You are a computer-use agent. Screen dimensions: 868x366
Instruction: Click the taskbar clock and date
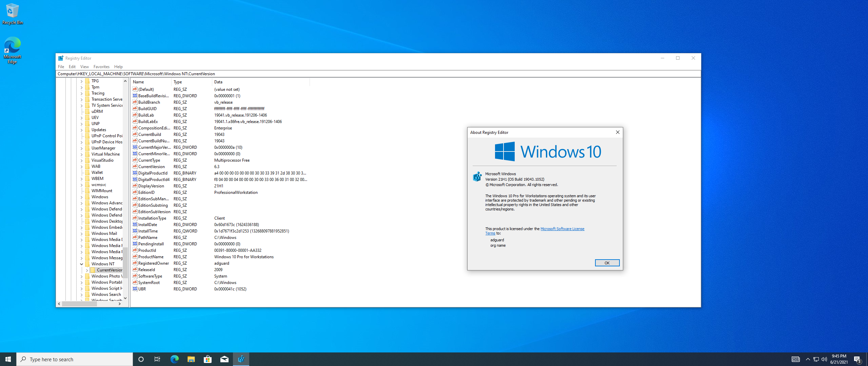click(x=839, y=359)
